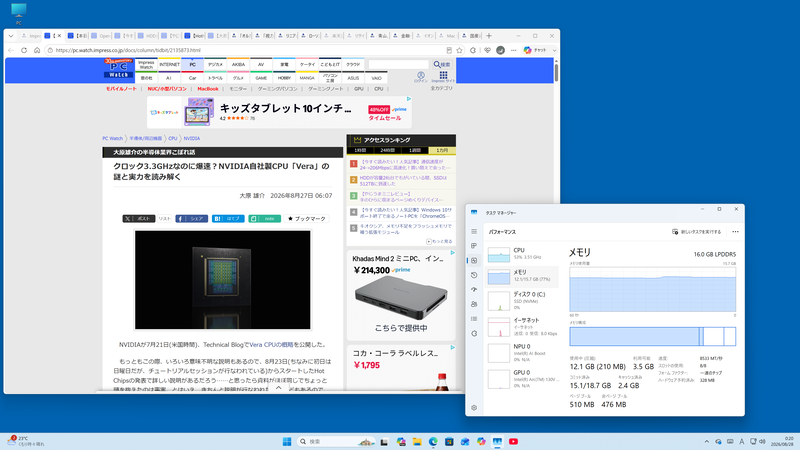Image resolution: width=800 pixels, height=450 pixels.
Task: Select イーサネット performance entry
Action: tap(522, 327)
